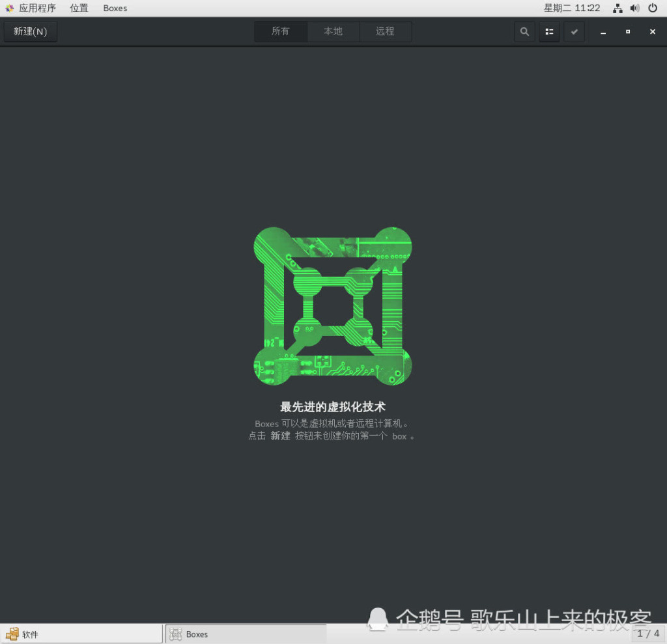Maximize the Boxes window
The height and width of the screenshot is (644, 667).
(x=627, y=32)
